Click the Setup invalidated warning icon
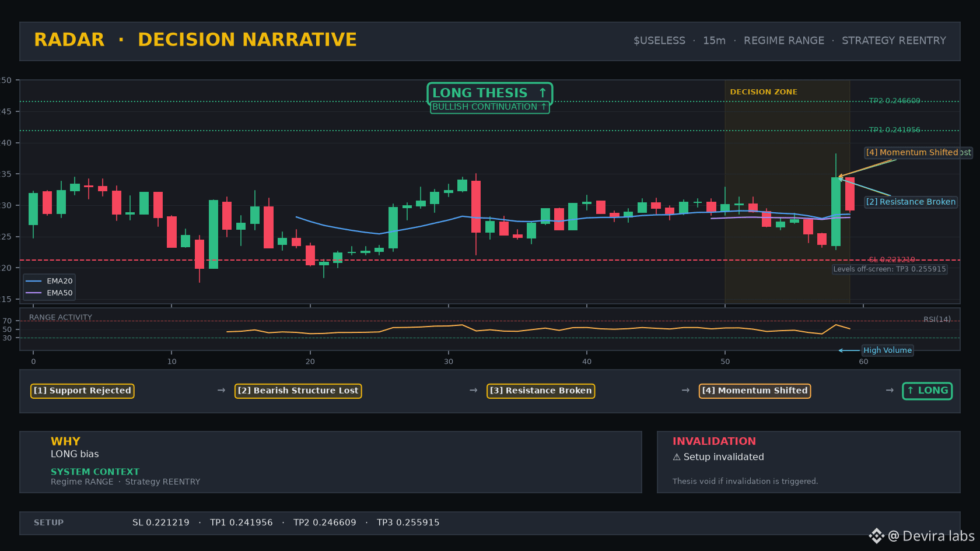Screen dimensions: 980x551 click(x=677, y=457)
